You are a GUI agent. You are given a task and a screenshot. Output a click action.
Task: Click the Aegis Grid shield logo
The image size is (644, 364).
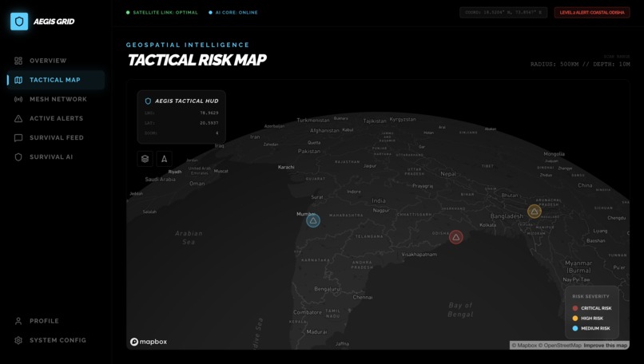point(19,22)
